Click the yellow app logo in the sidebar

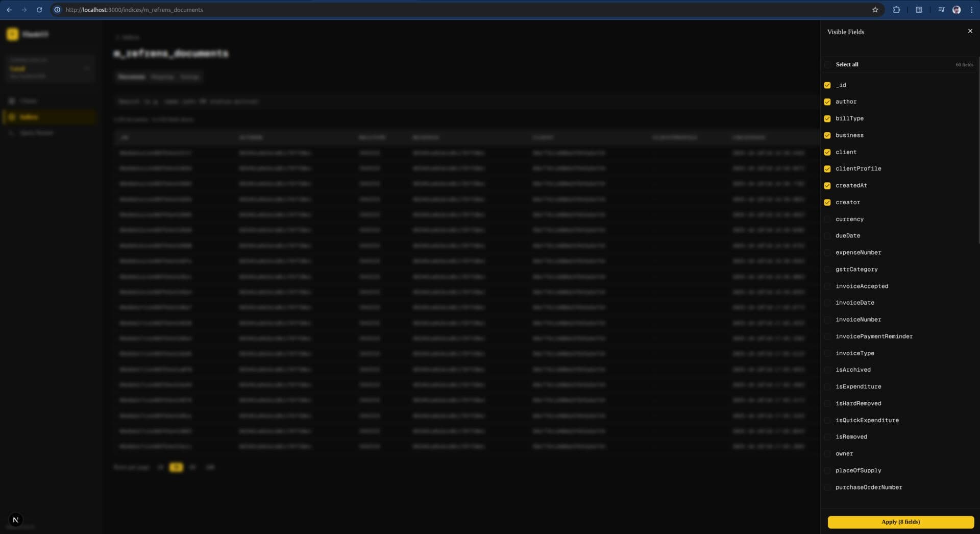(12, 34)
